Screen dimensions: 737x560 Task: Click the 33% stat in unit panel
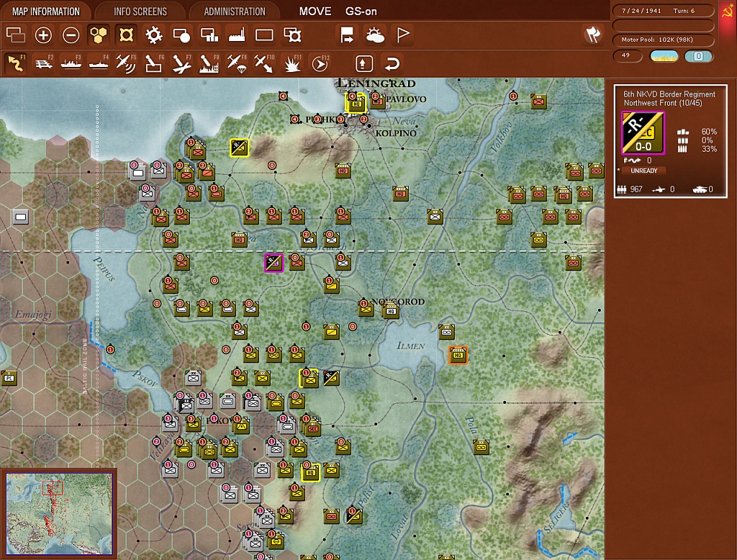point(709,149)
